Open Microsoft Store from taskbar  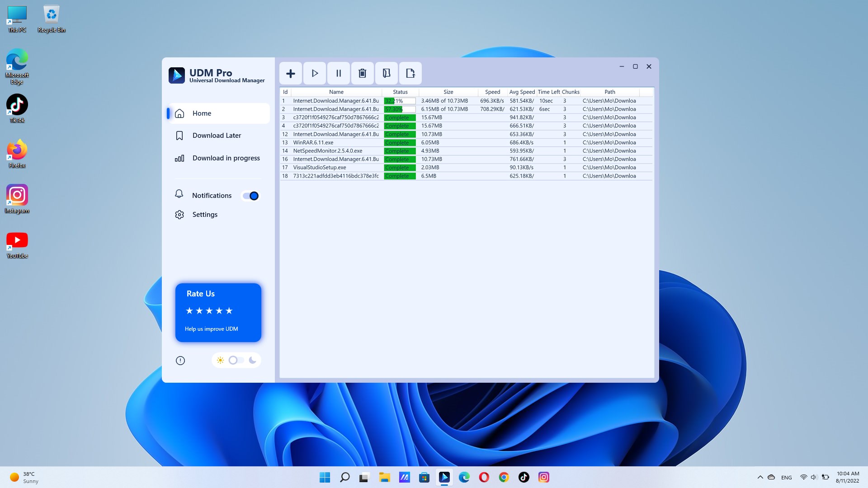[x=425, y=477]
